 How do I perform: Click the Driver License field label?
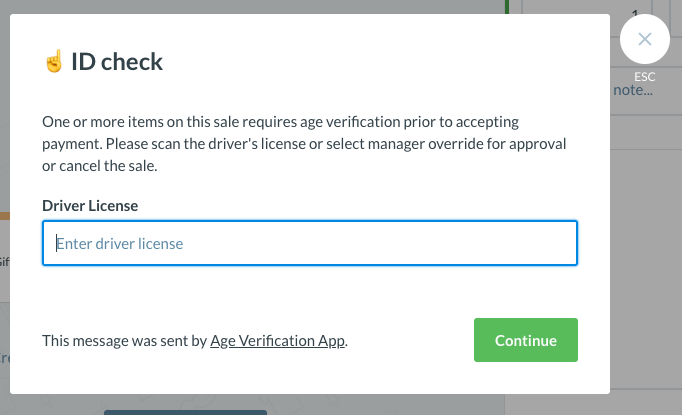click(90, 205)
